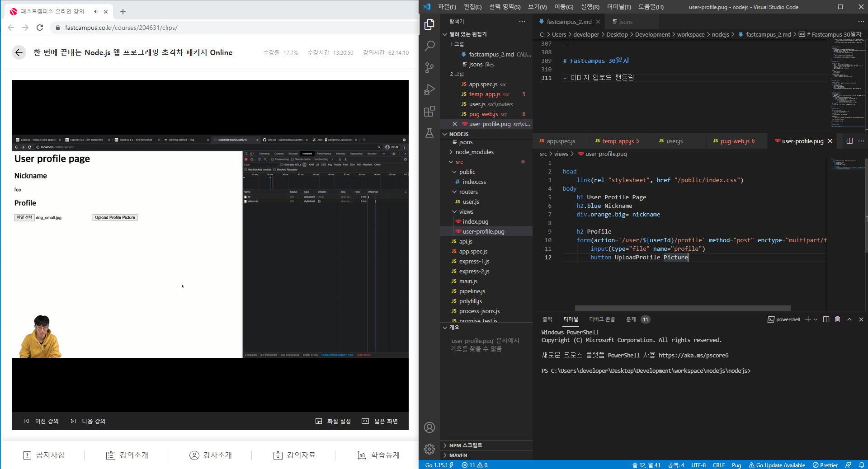Viewport: 868px width, 469px height.
Task: Toggle the 넓은 화면 wide screen mode
Action: 380,421
